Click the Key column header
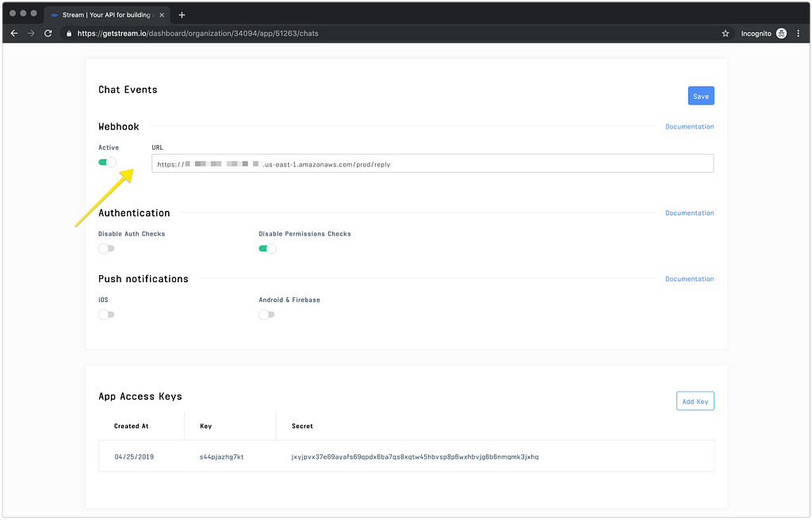Image resolution: width=812 pixels, height=520 pixels. (x=205, y=426)
